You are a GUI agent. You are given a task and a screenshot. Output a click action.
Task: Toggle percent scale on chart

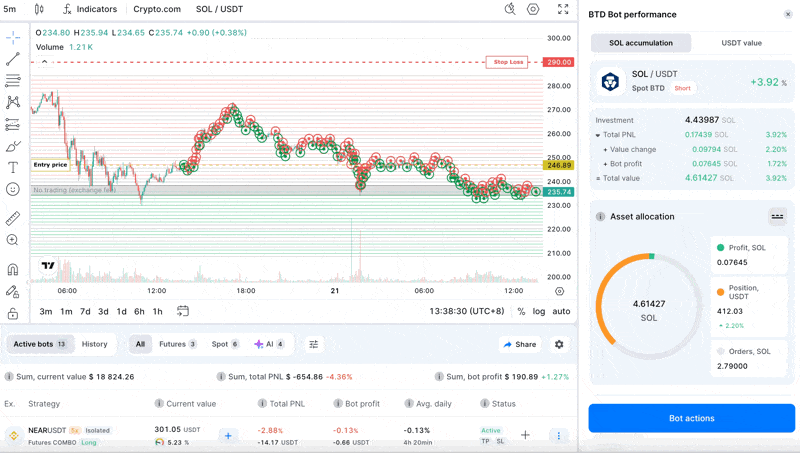[521, 311]
